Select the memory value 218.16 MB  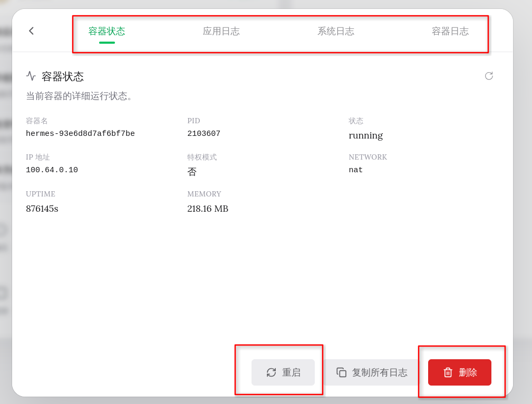pos(208,209)
